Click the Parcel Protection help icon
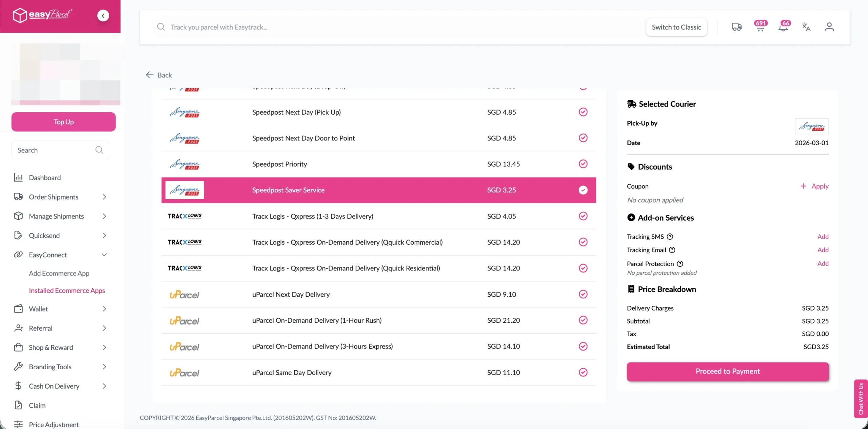The height and width of the screenshot is (429, 868). coord(680,264)
